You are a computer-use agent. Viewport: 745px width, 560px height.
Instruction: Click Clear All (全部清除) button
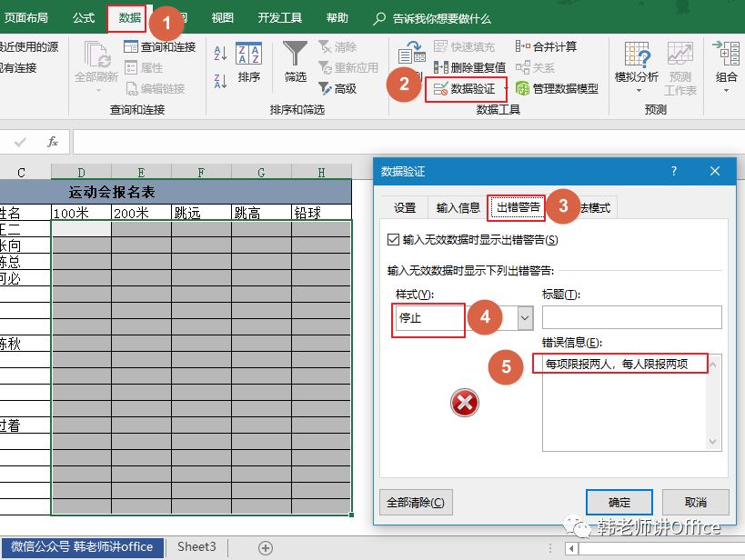[416, 502]
